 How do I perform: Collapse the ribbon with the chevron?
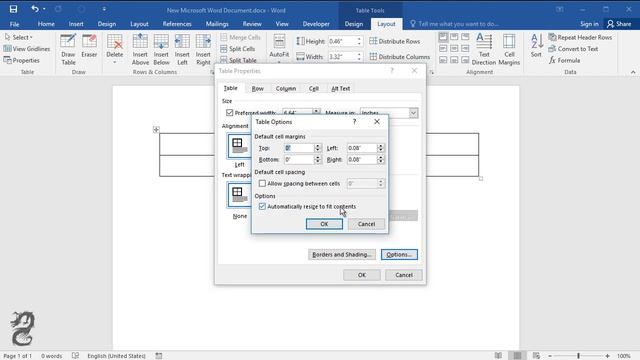coord(633,72)
